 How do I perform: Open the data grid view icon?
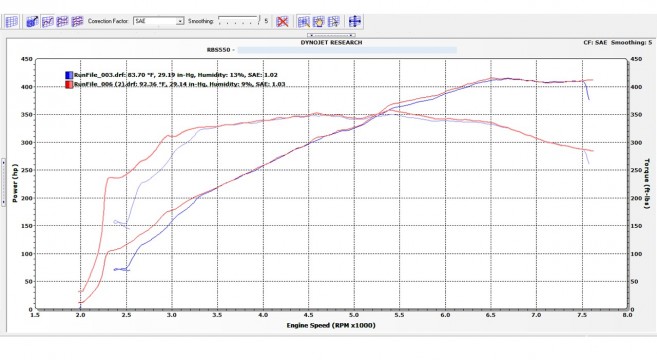pyautogui.click(x=11, y=21)
